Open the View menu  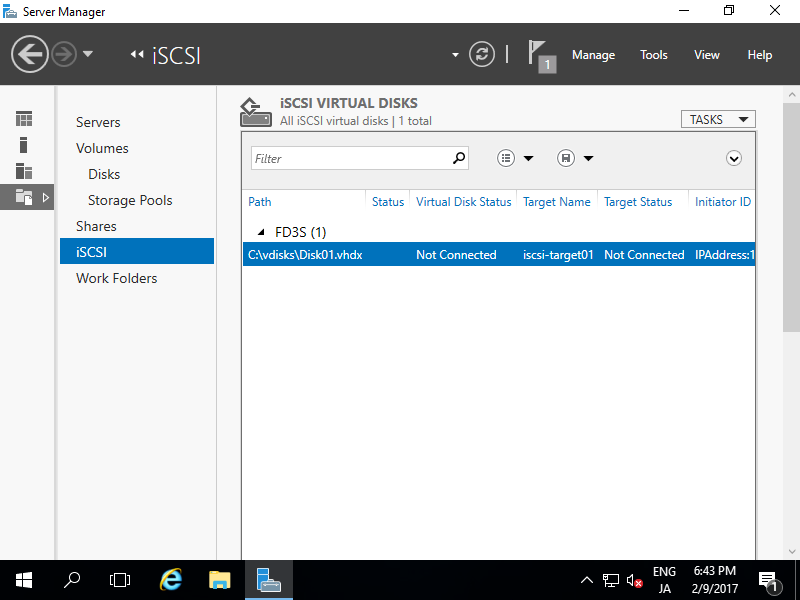tap(707, 55)
